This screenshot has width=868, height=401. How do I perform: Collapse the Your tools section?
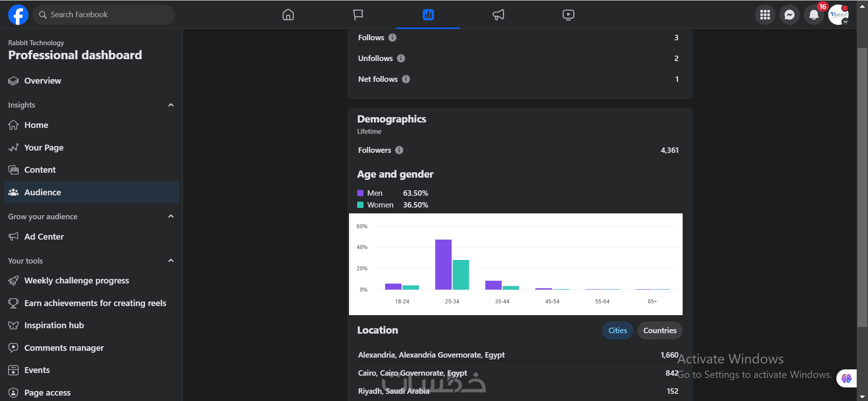tap(171, 261)
